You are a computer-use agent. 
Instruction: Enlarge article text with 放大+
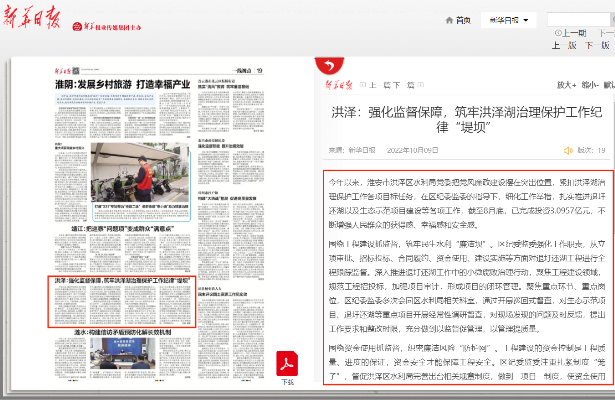point(567,85)
